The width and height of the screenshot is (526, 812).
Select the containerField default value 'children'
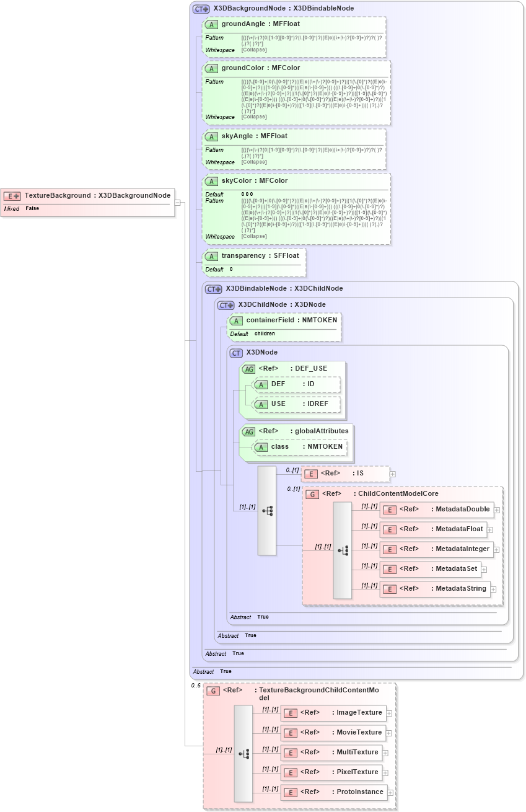(265, 334)
